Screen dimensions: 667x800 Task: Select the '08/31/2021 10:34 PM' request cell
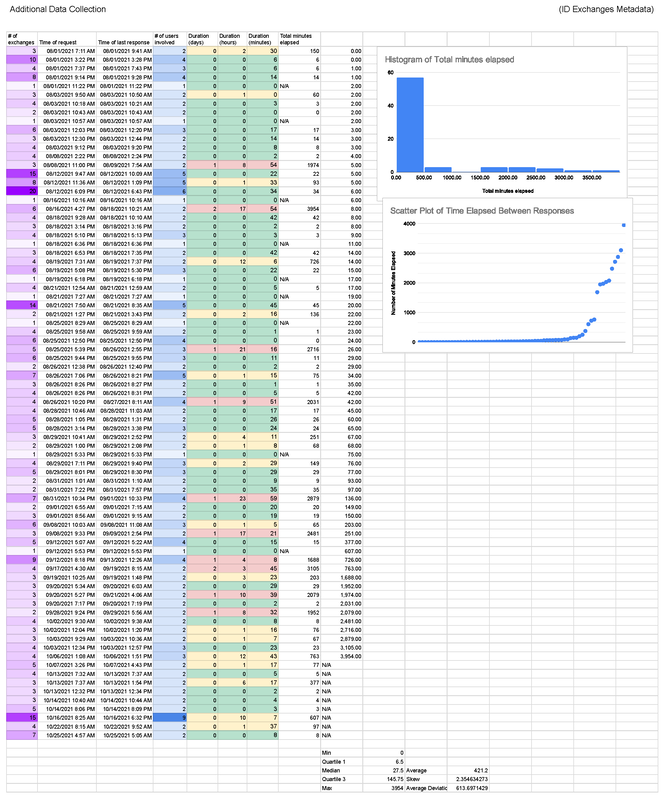point(67,498)
